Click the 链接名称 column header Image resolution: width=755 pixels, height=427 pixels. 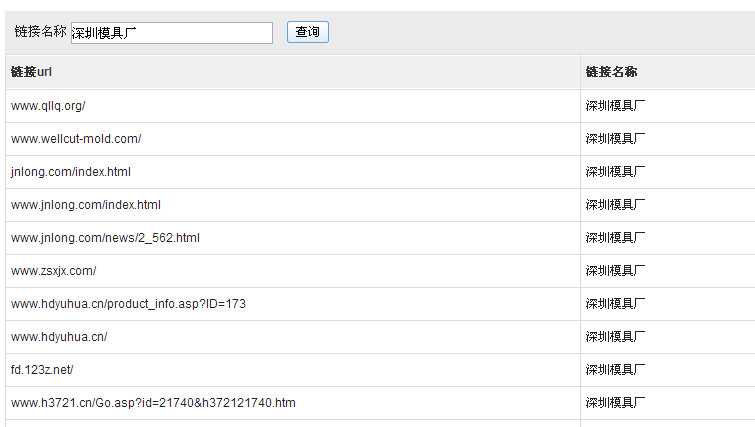[x=612, y=72]
